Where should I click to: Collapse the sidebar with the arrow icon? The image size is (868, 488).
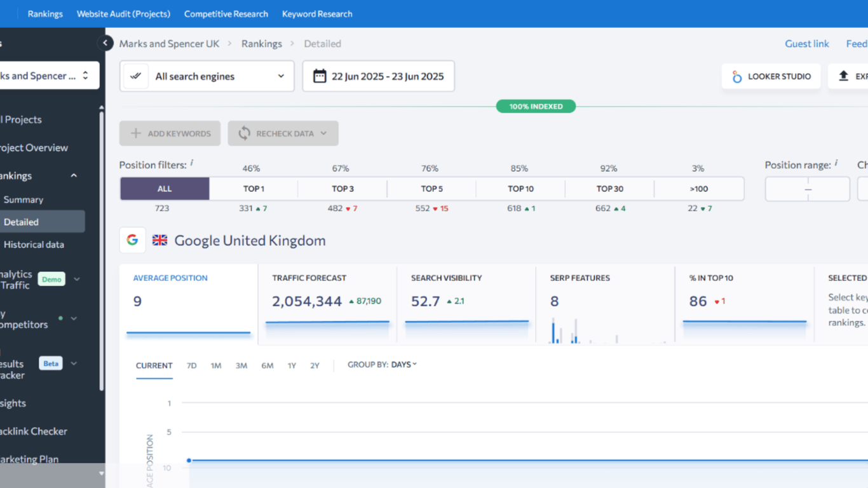tap(105, 43)
